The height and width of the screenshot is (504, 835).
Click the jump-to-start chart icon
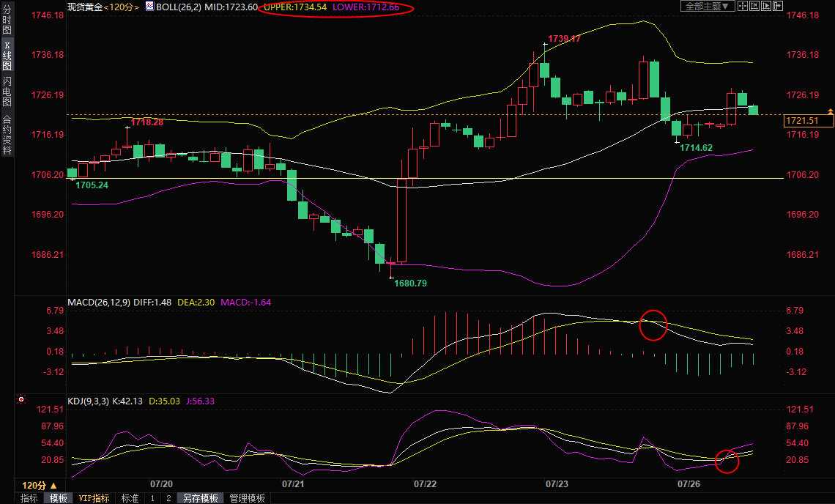point(754,7)
